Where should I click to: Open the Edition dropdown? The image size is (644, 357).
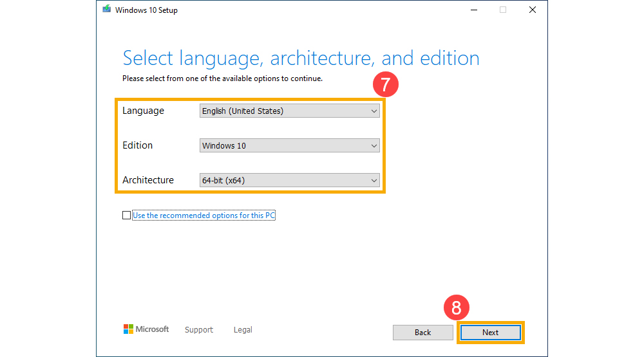point(290,145)
